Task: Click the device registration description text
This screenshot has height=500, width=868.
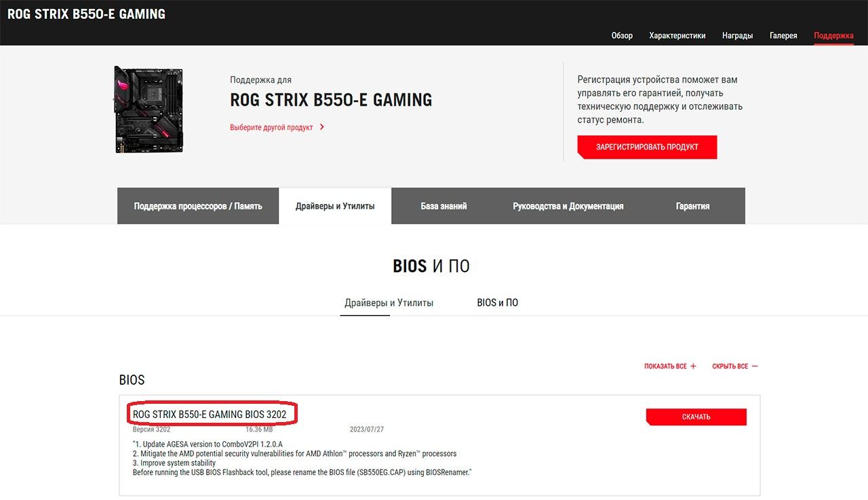Action: tap(660, 100)
